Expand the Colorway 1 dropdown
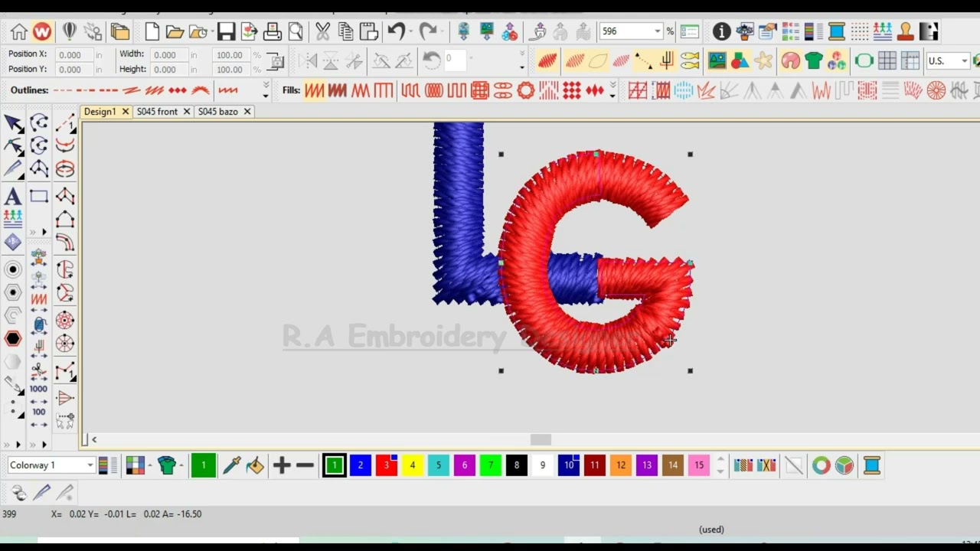Image resolution: width=980 pixels, height=551 pixels. click(90, 465)
